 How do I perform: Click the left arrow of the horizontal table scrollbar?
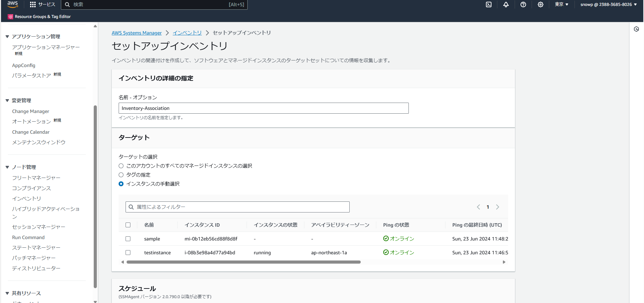[x=122, y=262]
